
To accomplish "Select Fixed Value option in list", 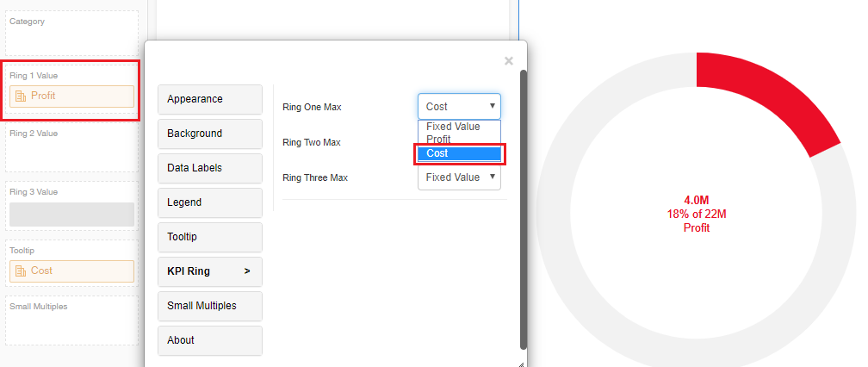I will (x=453, y=127).
